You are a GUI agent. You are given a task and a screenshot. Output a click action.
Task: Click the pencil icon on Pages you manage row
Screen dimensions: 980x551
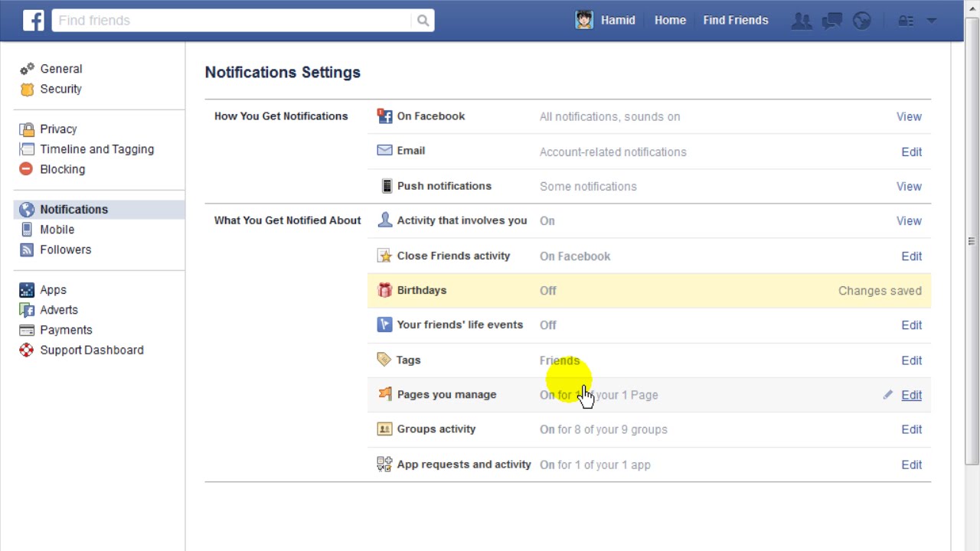[x=887, y=395]
